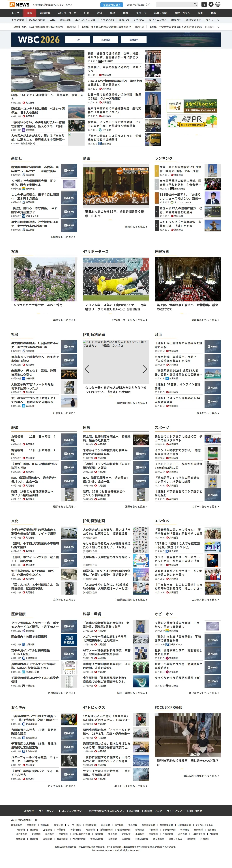
Task: Open the 都道府県 menu
Action: point(45,13)
